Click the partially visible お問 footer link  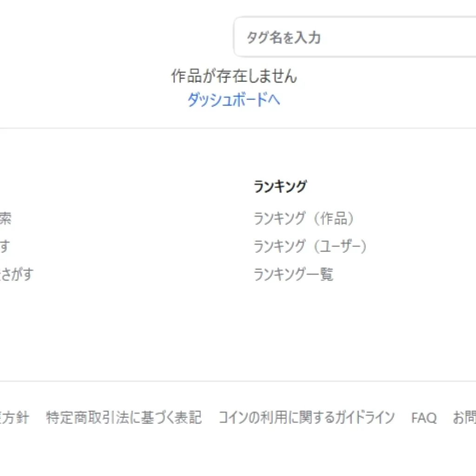click(x=464, y=417)
